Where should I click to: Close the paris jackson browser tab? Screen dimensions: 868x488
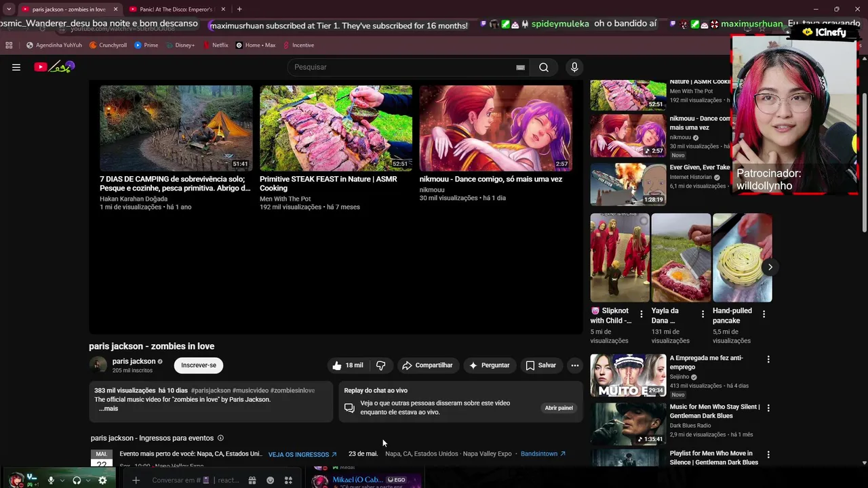[115, 9]
